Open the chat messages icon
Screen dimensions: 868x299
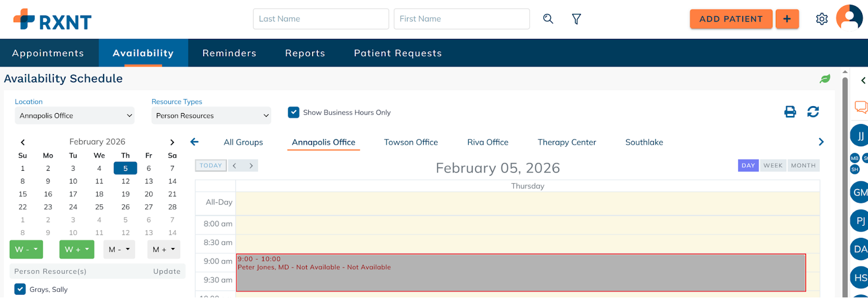coord(860,107)
